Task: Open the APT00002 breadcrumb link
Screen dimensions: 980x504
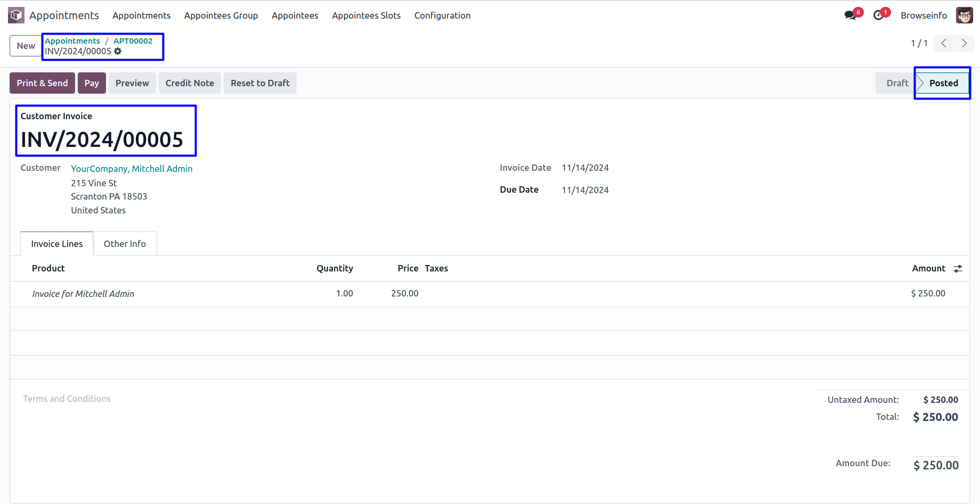Action: 133,41
